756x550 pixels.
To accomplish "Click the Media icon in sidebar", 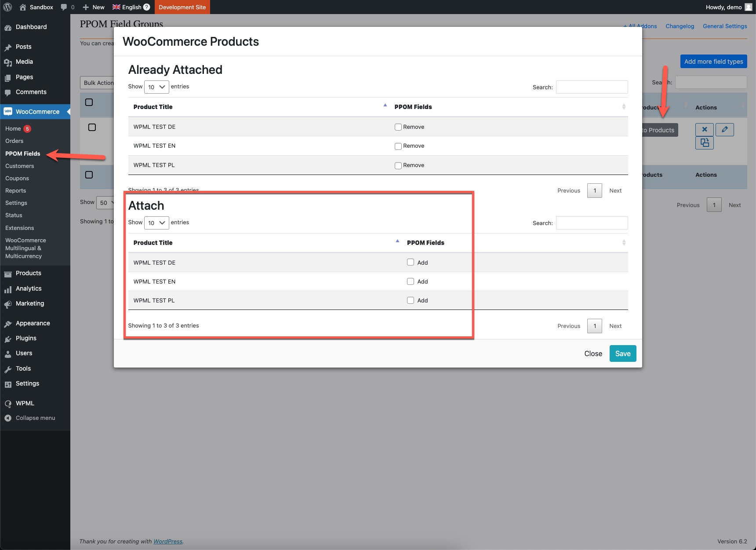I will click(8, 62).
